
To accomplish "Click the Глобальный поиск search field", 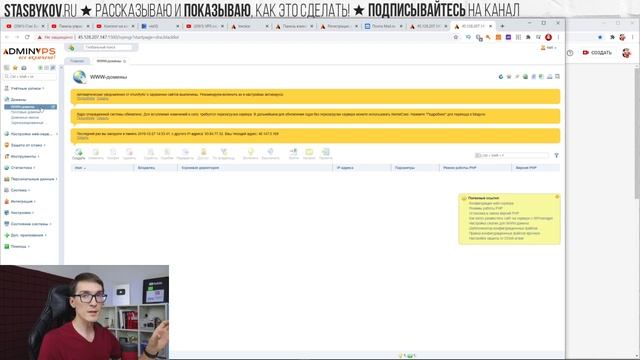I will (108, 48).
